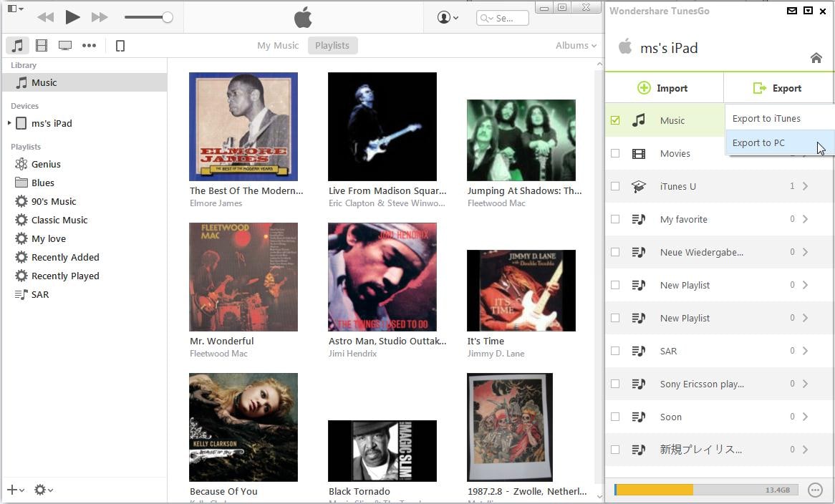Open the 90's Music smart playlist
Viewport: 835px width, 504px height.
53,201
